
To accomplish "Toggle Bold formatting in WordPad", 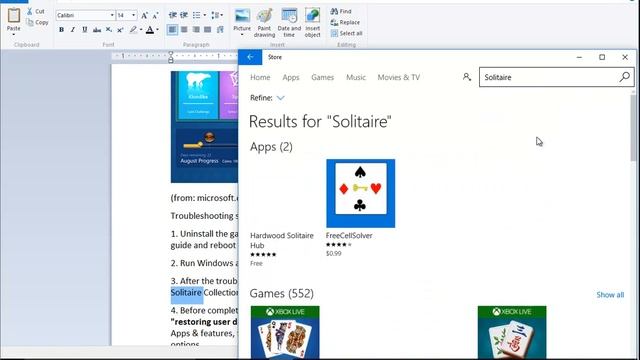I will (x=61, y=29).
